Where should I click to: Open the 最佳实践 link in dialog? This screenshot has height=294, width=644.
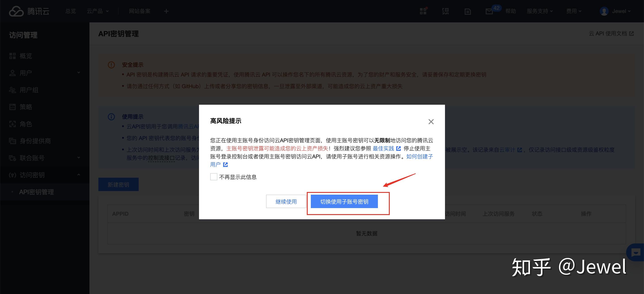387,148
